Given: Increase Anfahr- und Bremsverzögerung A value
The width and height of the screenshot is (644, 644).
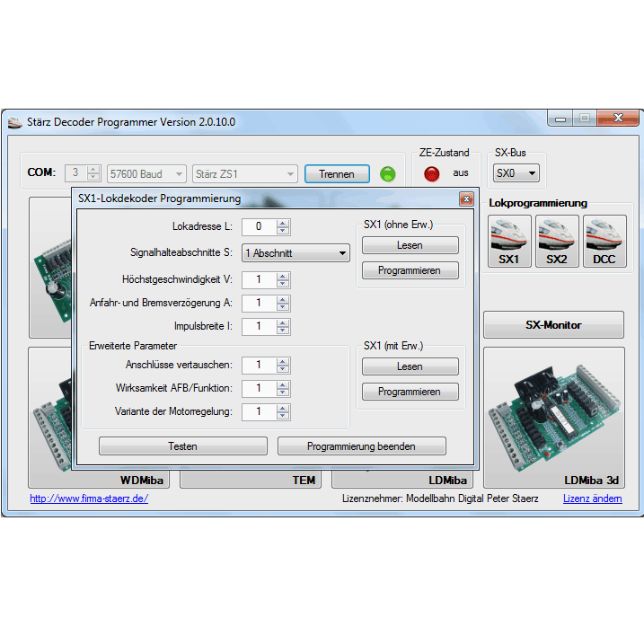Looking at the screenshot, I should click(x=283, y=300).
